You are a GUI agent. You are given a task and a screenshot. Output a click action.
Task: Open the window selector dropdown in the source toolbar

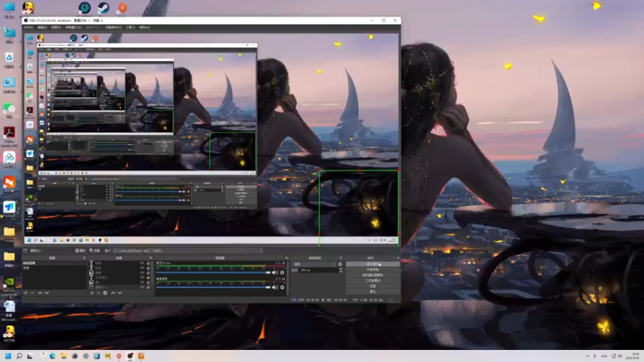tap(188, 250)
